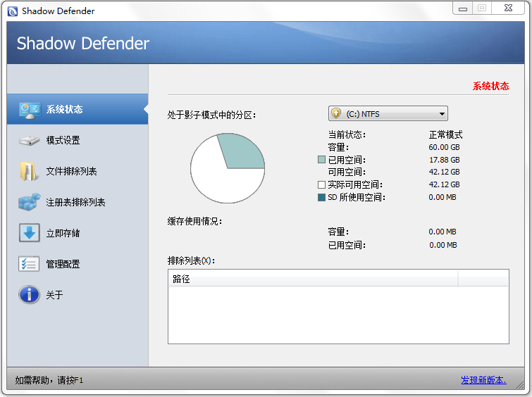This screenshot has width=532, height=397.
Task: Click the 系统状态 monitor icon in sidebar
Action: click(30, 111)
